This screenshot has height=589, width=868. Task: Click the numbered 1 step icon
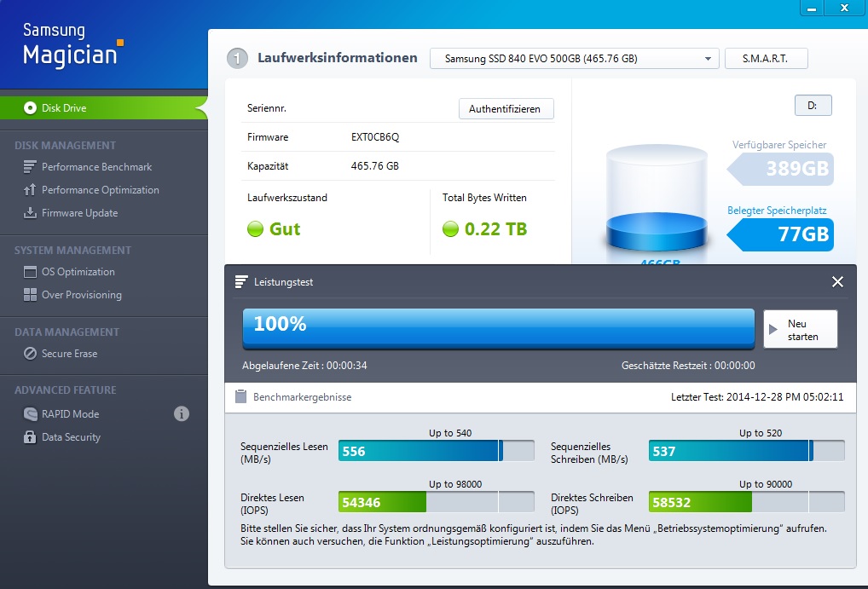(x=237, y=58)
